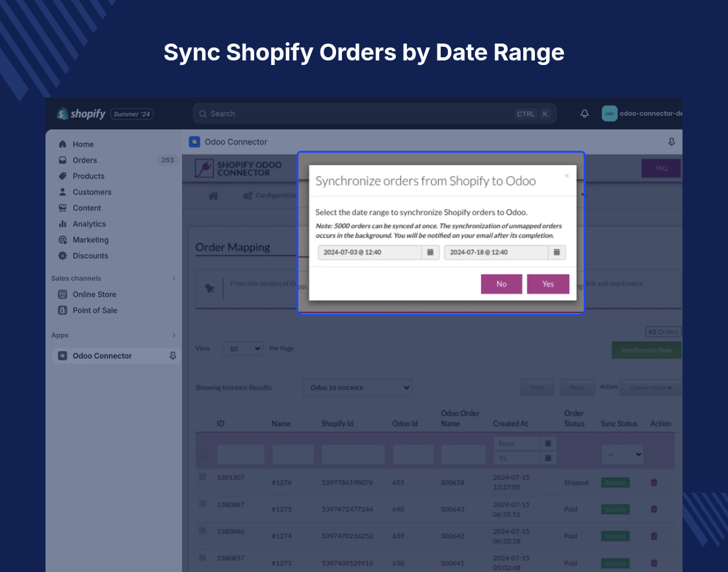The image size is (728, 572).
Task: Click the start date field 2024-07-03
Action: tap(370, 252)
